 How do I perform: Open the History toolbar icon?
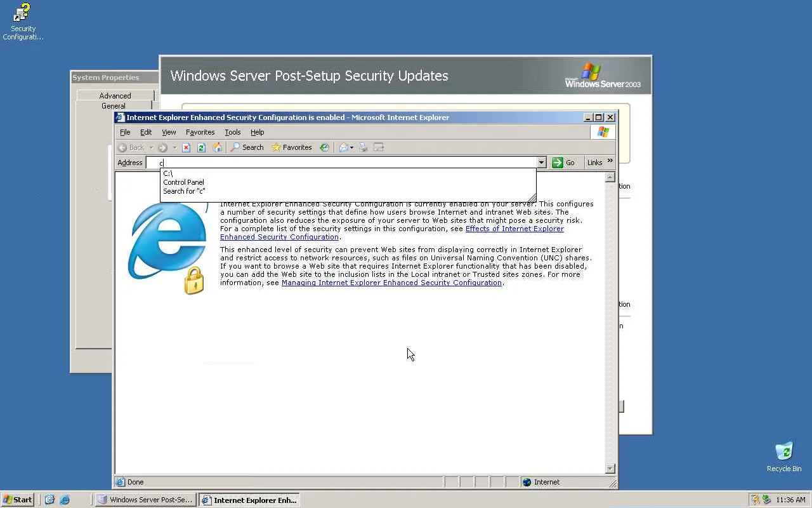(324, 147)
